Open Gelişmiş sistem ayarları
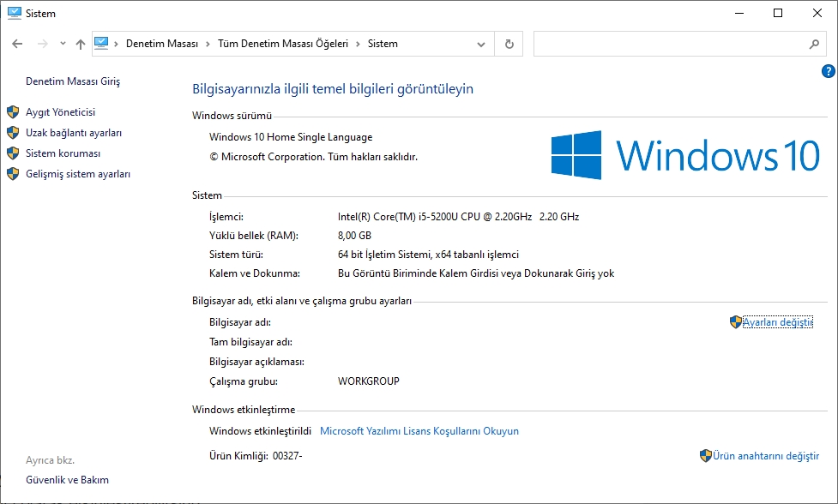This screenshot has height=504, width=838. pos(78,174)
